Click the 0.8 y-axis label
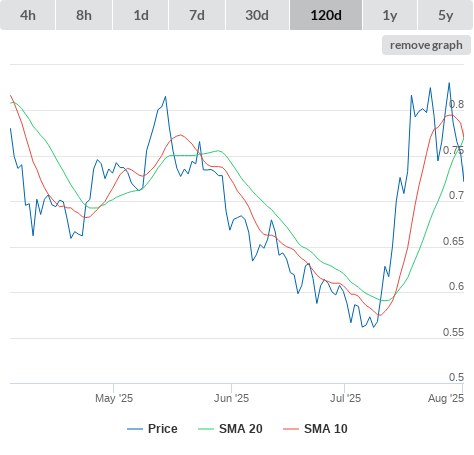This screenshot has height=455, width=474. pyautogui.click(x=456, y=105)
